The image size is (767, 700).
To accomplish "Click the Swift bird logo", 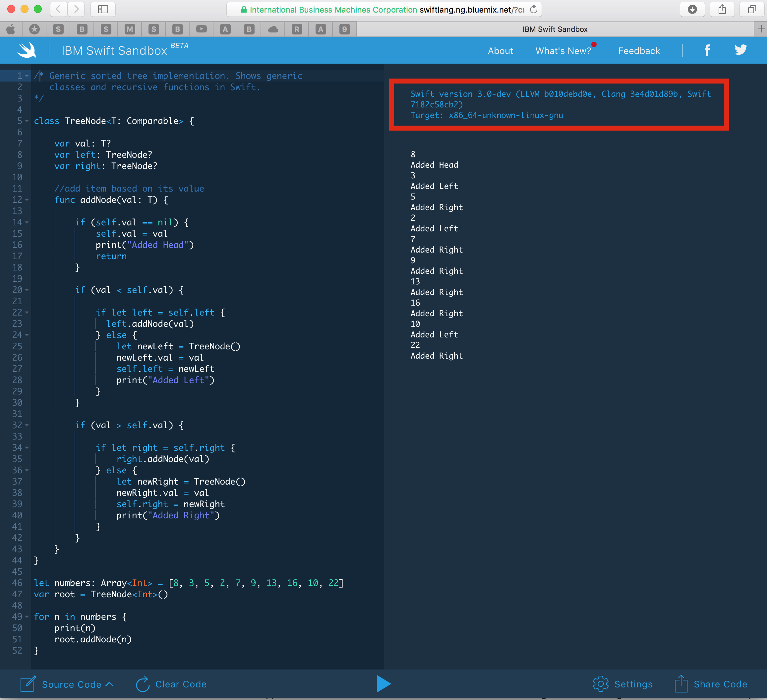I will pyautogui.click(x=27, y=50).
